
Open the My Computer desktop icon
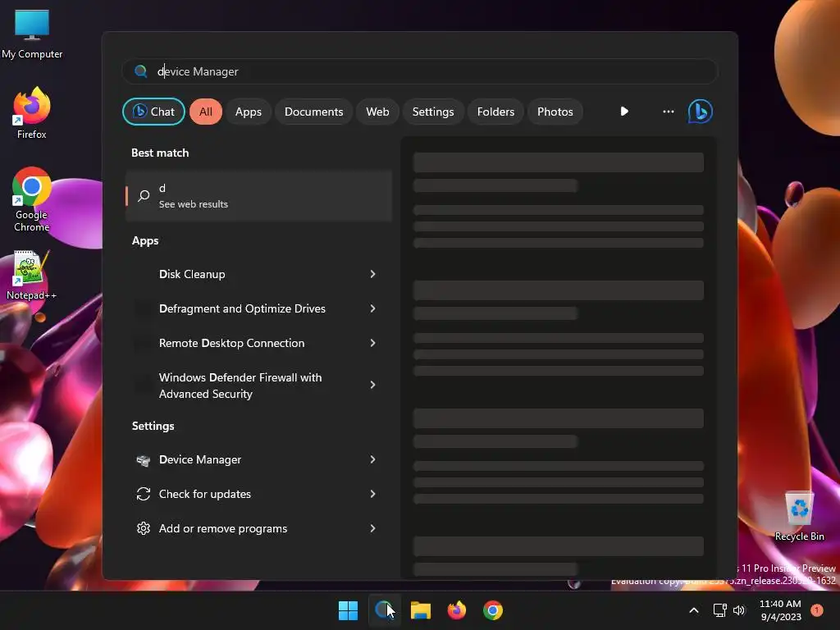(32, 34)
